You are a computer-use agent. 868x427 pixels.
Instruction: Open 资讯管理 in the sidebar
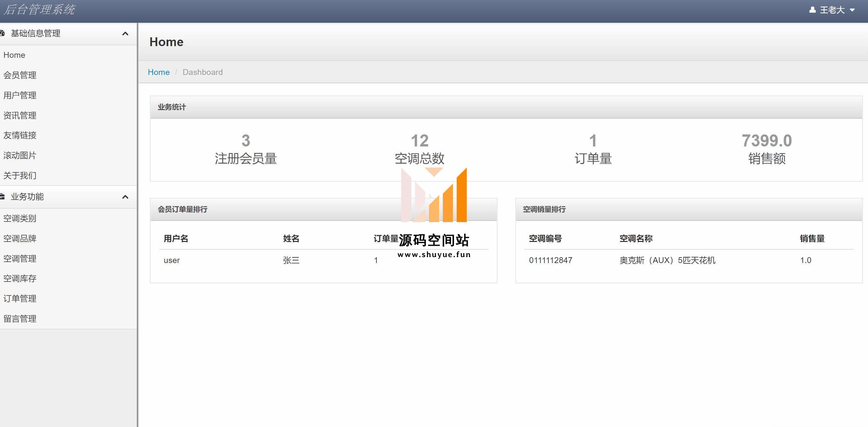pos(20,116)
